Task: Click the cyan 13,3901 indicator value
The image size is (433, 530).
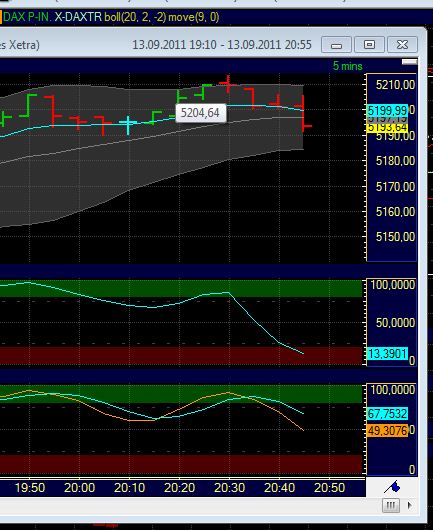Action: pyautogui.click(x=387, y=354)
